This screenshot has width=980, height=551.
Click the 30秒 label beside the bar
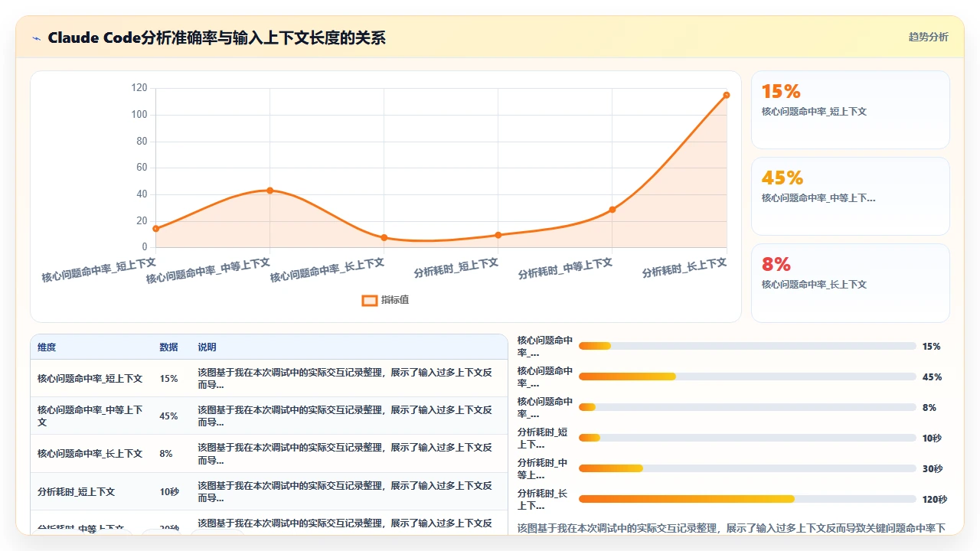point(933,469)
